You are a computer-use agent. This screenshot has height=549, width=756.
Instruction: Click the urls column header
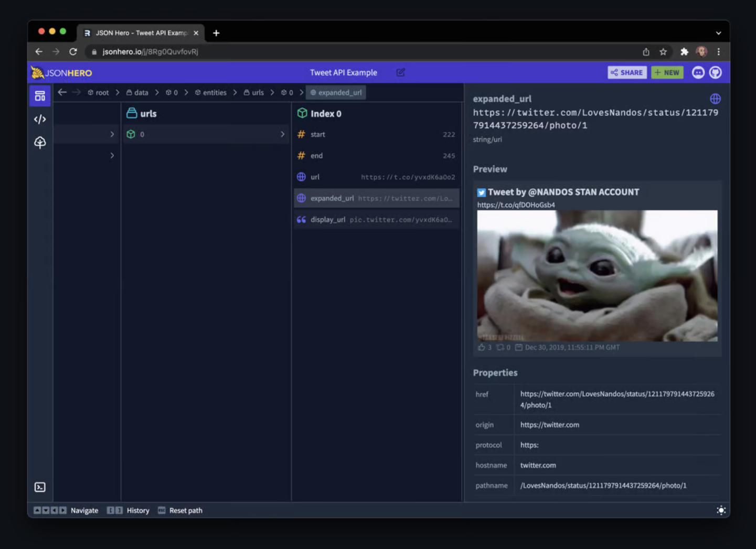(142, 113)
